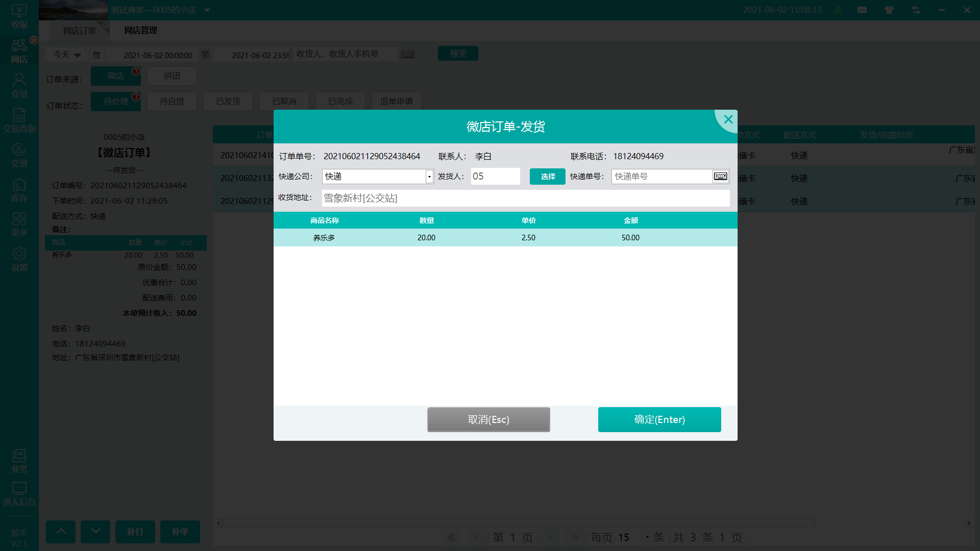Go to previous page pagination icon
Viewport: 980px width, 551px height.
click(477, 537)
